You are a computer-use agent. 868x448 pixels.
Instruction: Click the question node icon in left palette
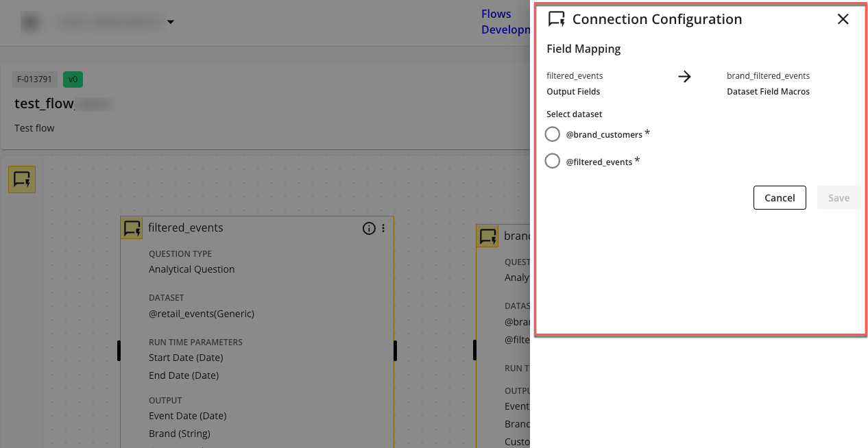pyautogui.click(x=22, y=179)
